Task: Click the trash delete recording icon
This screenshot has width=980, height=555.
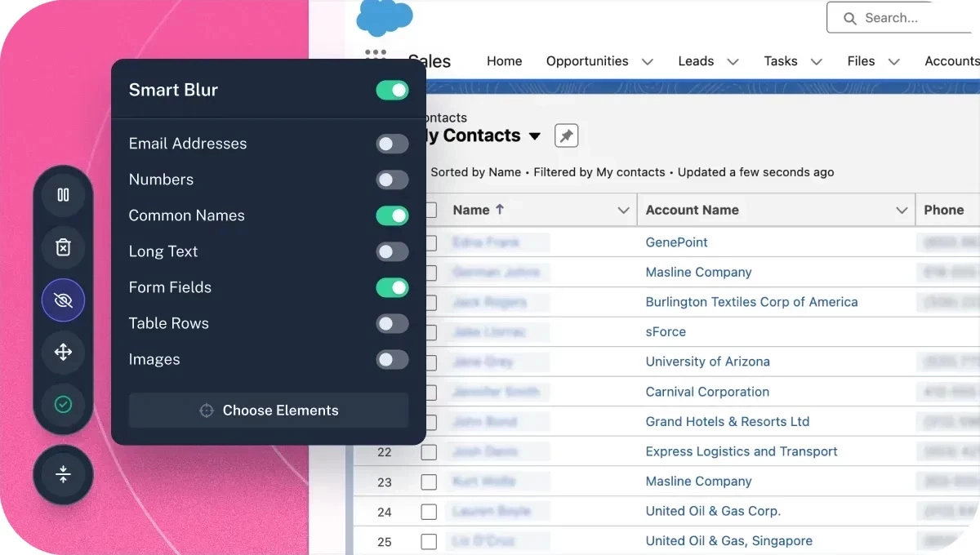Action: pyautogui.click(x=63, y=247)
